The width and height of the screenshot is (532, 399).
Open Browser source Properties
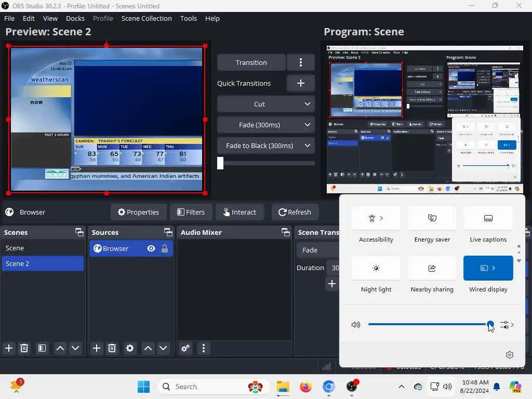tap(138, 212)
